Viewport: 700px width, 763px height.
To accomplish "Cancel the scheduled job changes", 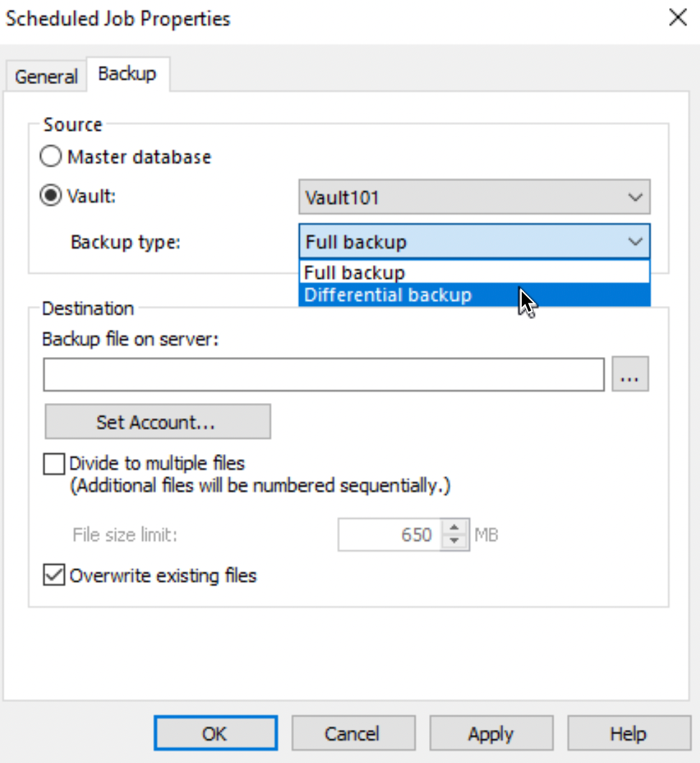I will (x=354, y=733).
